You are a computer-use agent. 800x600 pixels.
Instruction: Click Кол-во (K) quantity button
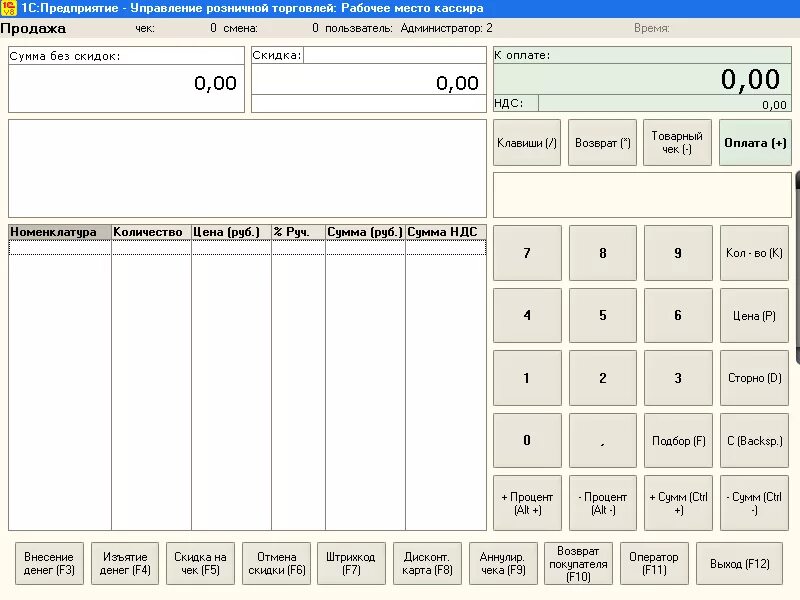point(754,253)
